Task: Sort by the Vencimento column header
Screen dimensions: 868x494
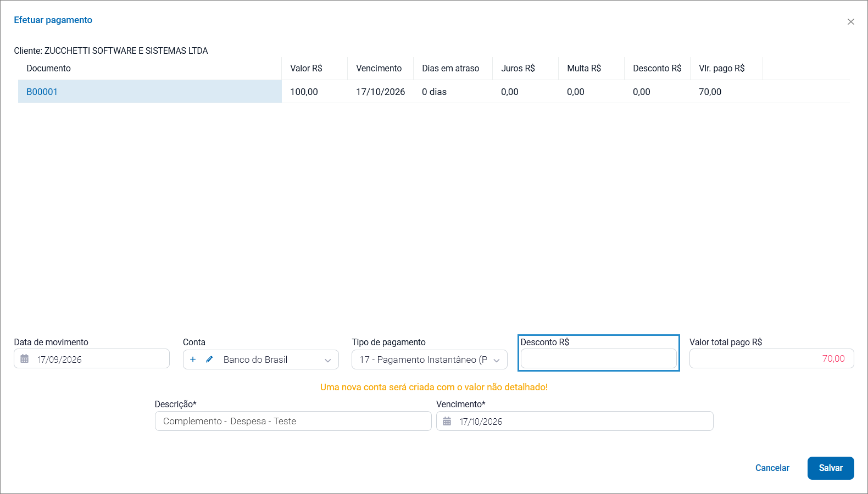Action: tap(379, 68)
